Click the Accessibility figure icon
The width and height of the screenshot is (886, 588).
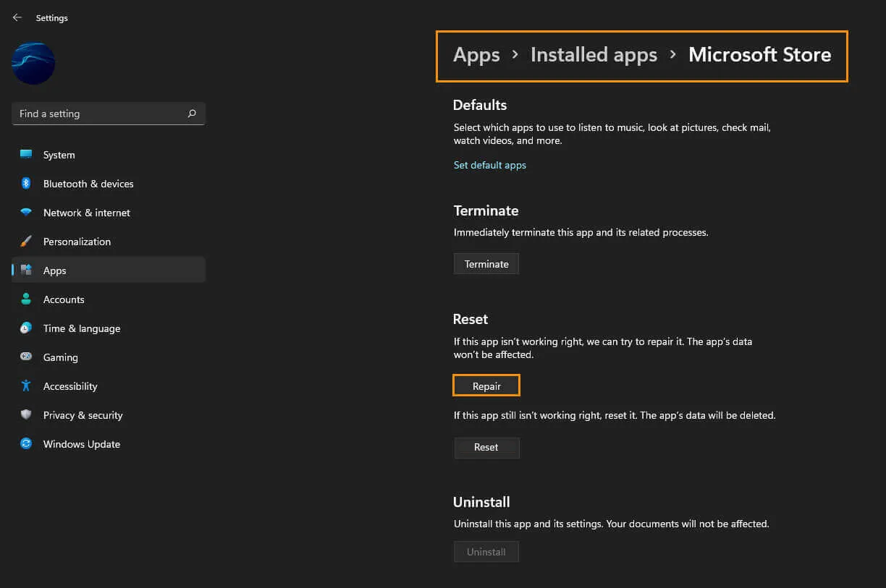pyautogui.click(x=26, y=386)
